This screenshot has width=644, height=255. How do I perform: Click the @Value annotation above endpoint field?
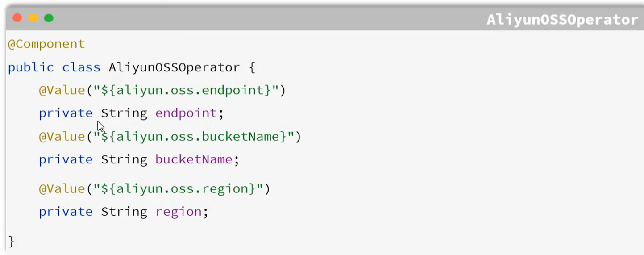tap(62, 91)
